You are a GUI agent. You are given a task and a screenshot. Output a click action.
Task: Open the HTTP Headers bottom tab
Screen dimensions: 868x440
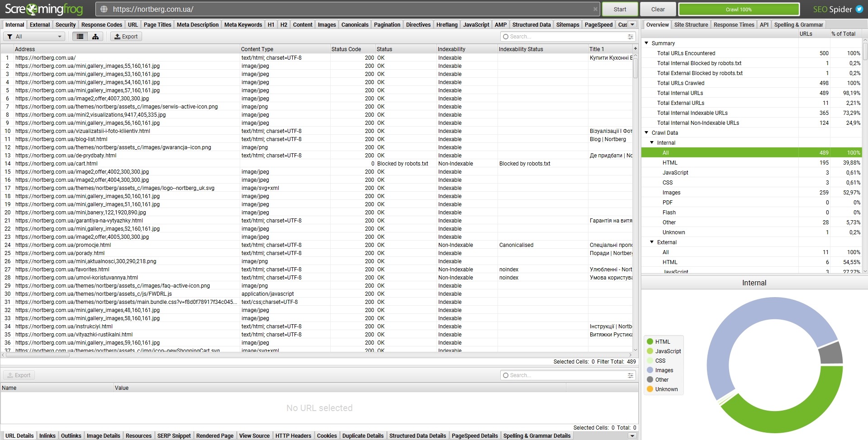(293, 436)
